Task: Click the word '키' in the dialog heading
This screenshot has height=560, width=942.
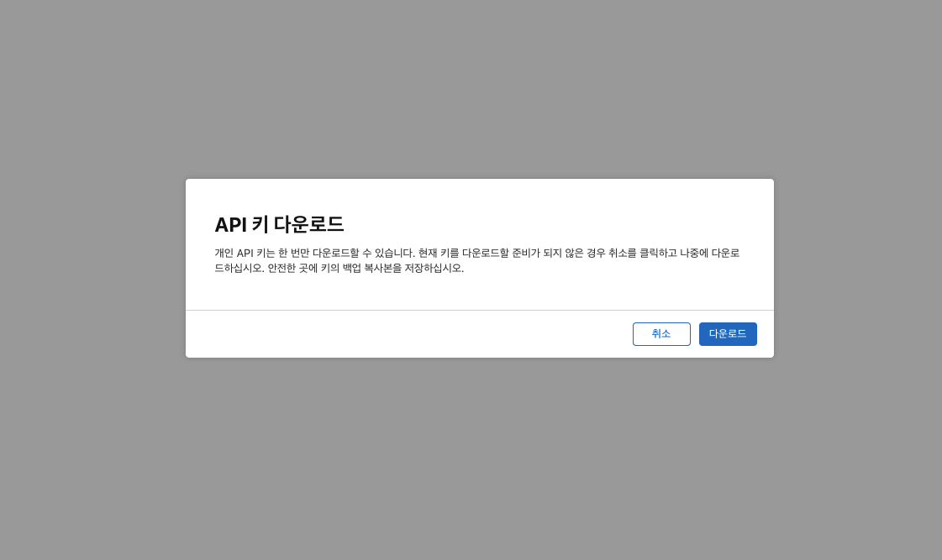Action: pos(260,224)
